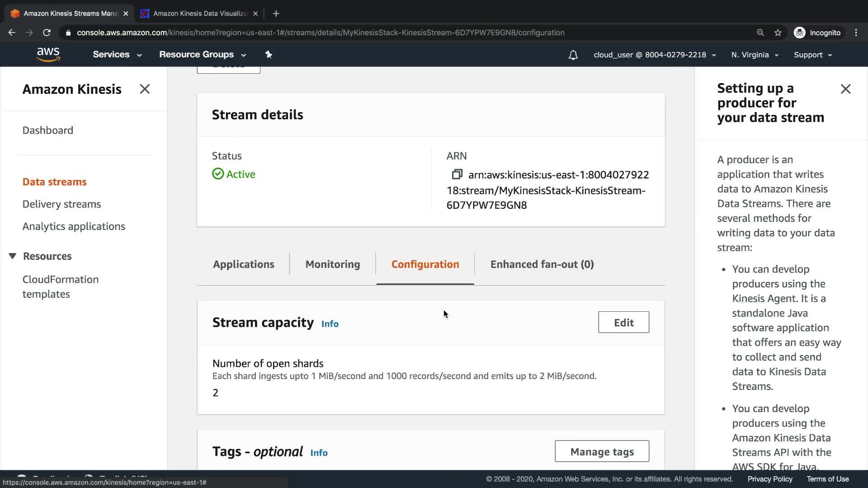Click the pin shortcut icon in navbar
868x488 pixels.
point(269,55)
